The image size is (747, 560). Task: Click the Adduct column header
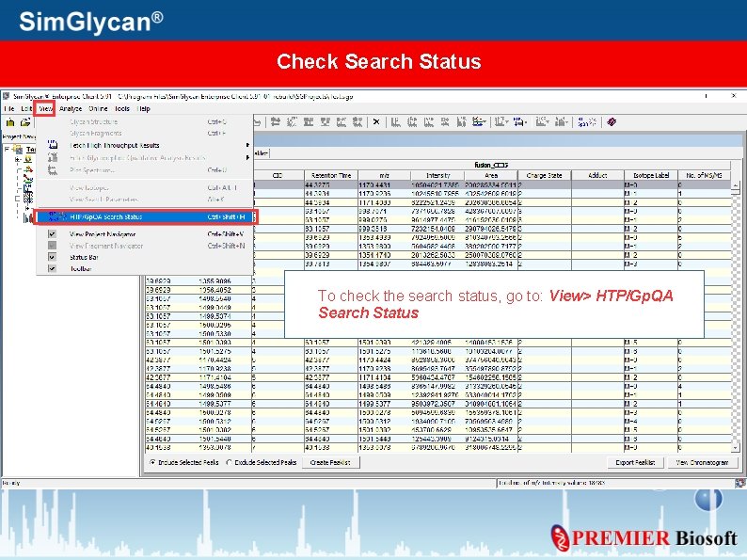point(598,175)
